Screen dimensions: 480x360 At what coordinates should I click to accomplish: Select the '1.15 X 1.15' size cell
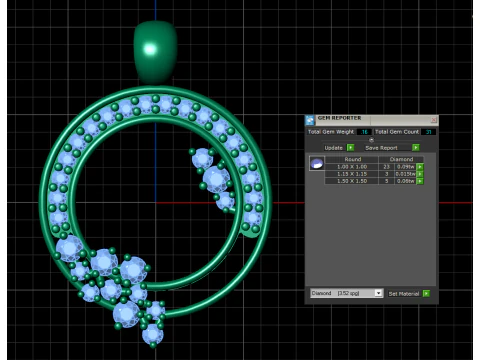pos(352,174)
